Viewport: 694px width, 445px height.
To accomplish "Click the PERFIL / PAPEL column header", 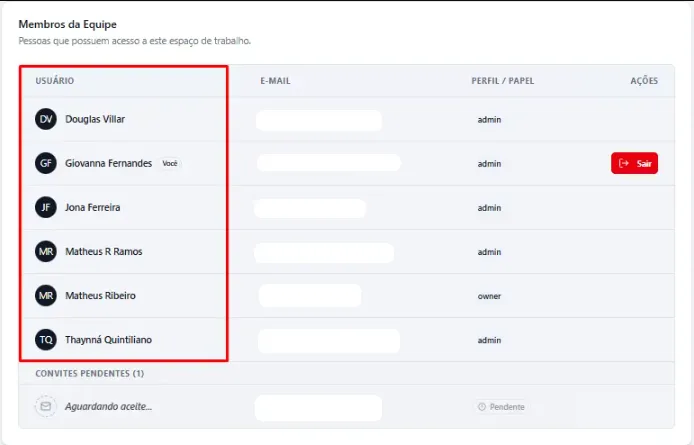I will 503,81.
